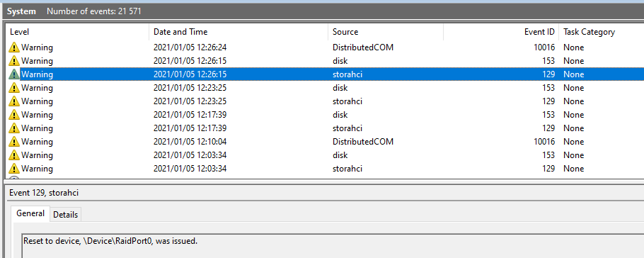Switch to the General tab
The width and height of the screenshot is (644, 258).
pyautogui.click(x=30, y=213)
